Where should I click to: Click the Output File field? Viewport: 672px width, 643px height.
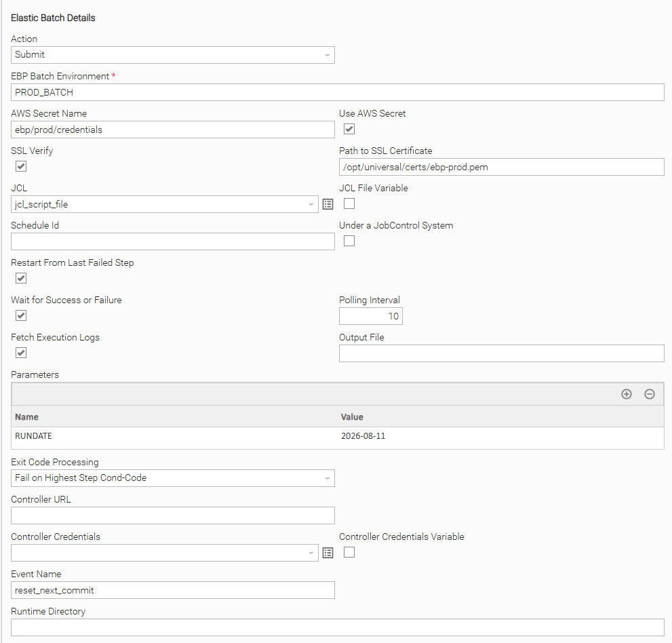[x=501, y=353]
